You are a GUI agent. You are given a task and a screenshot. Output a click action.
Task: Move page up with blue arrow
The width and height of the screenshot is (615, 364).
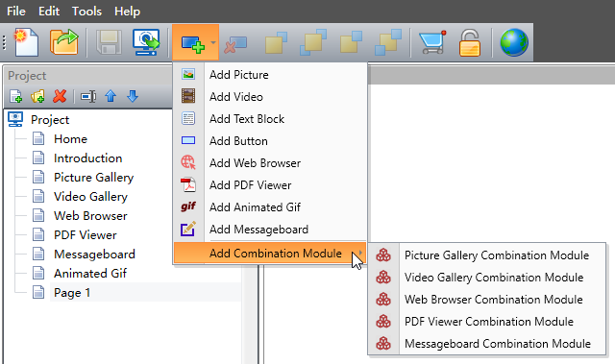[x=111, y=96]
